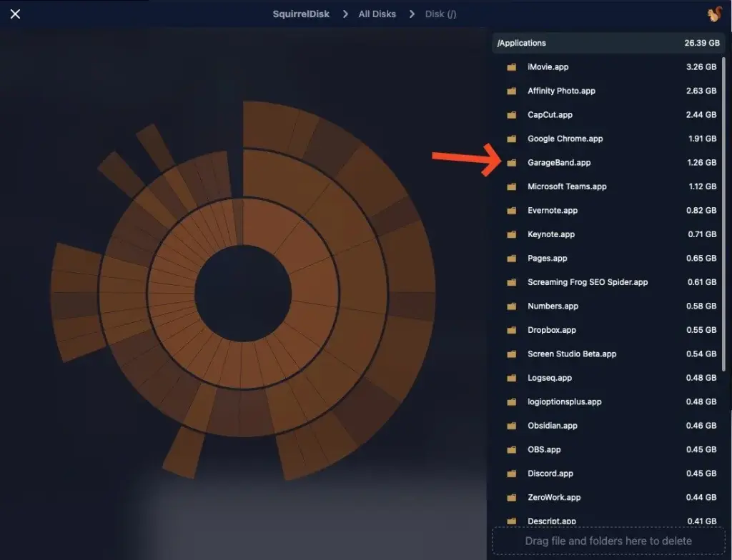
Task: Click folder icon next to Screen Studio Beta.app
Action: [x=512, y=354]
